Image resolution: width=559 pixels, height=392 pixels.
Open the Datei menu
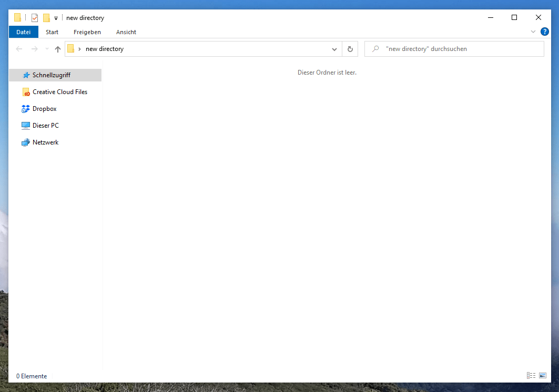click(23, 32)
